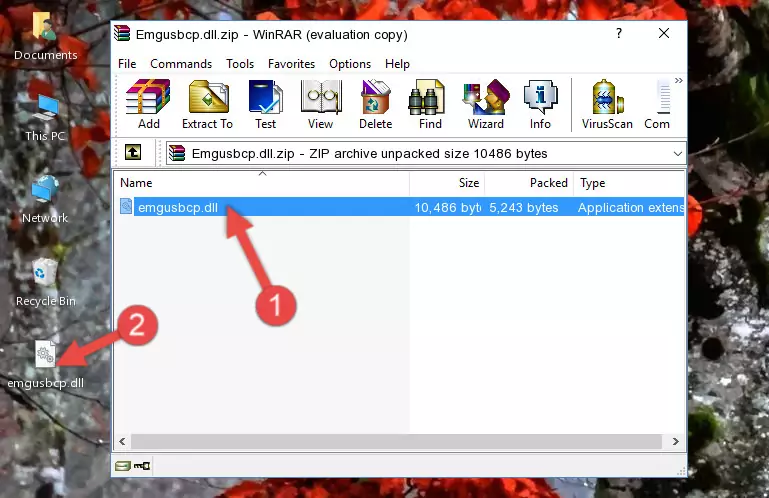Image resolution: width=769 pixels, height=498 pixels.
Task: Open the Options menu
Action: (350, 64)
